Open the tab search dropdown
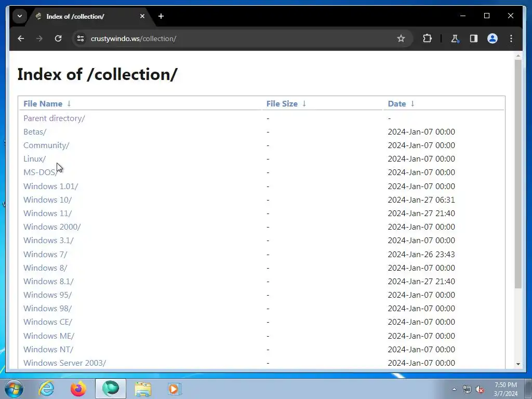This screenshot has width=532, height=399. (x=20, y=16)
